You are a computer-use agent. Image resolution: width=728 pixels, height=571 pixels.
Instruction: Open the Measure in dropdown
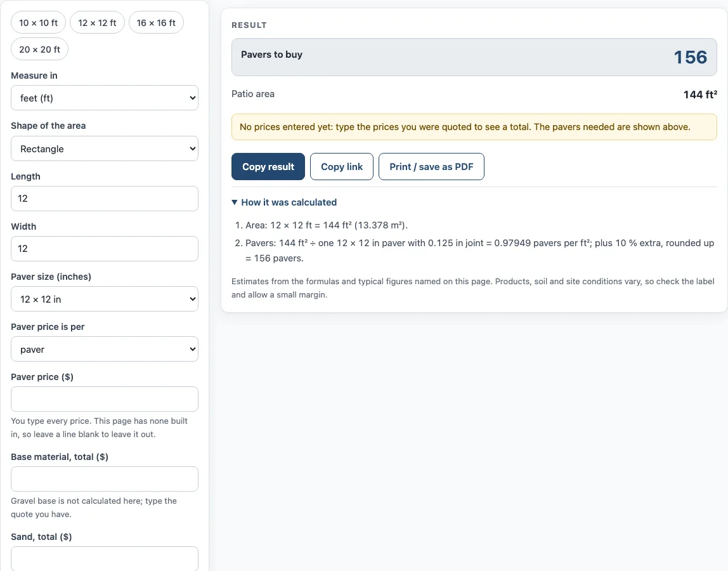coord(105,98)
